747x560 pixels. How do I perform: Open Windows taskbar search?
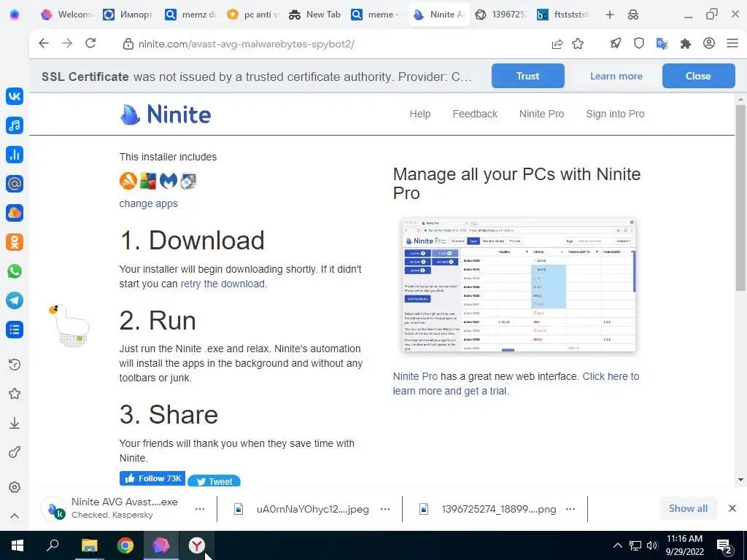53,545
